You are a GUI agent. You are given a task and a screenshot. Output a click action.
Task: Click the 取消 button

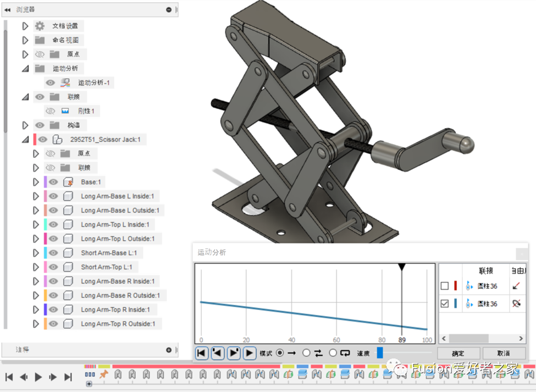click(x=503, y=353)
